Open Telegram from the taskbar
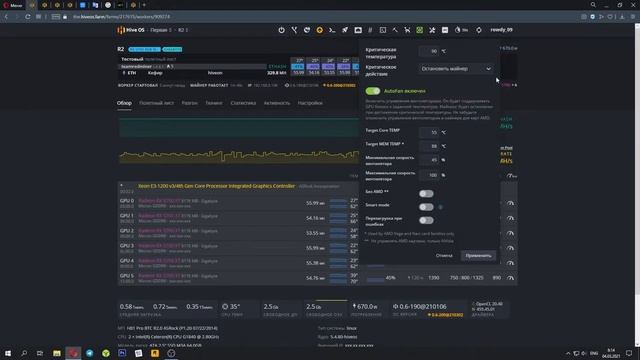The height and width of the screenshot is (360, 640). coord(89,353)
